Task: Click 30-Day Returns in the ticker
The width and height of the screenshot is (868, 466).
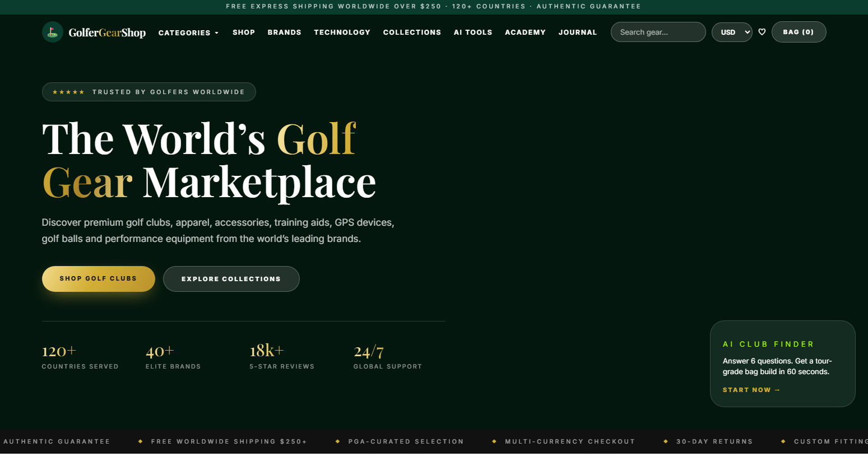Action: [x=714, y=441]
